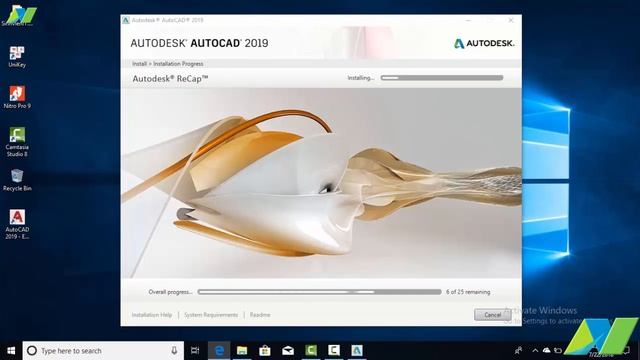The width and height of the screenshot is (640, 360).
Task: Click the "Autodesk ReCap" component name
Action: 170,79
